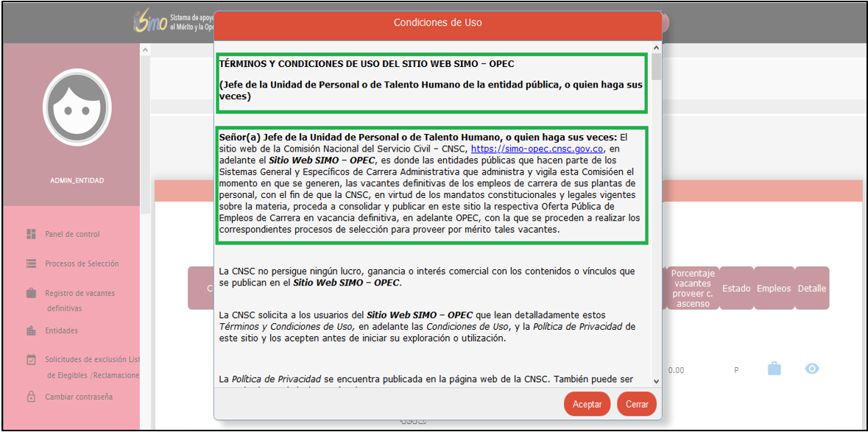The image size is (868, 432).
Task: Accept the terms with the Aceptar button
Action: click(x=587, y=404)
